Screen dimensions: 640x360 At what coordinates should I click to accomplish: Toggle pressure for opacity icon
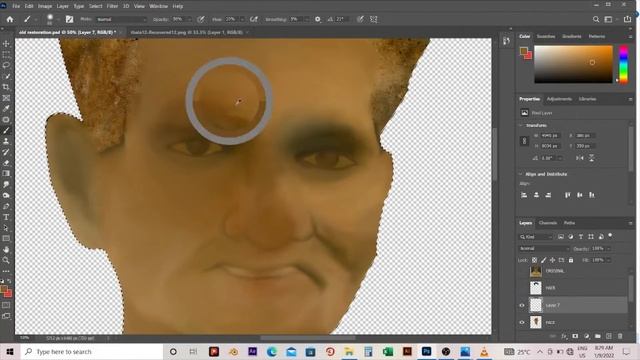[x=201, y=19]
